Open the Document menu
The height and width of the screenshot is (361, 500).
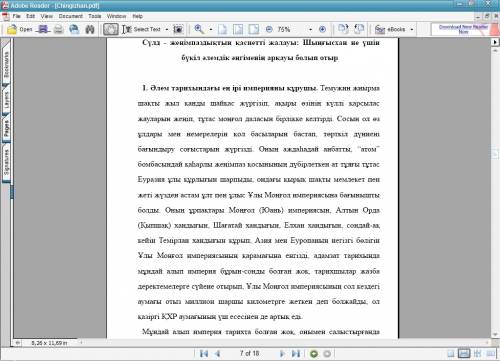click(x=71, y=16)
